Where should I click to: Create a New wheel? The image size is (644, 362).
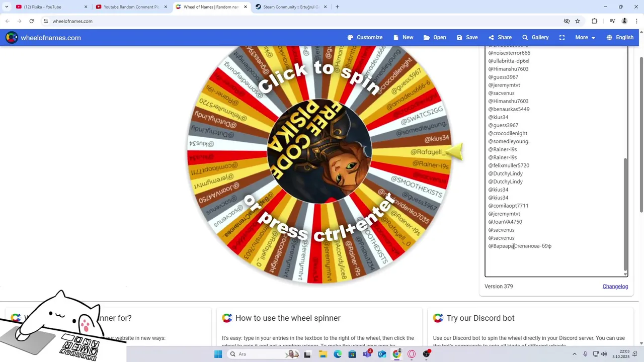(x=403, y=38)
